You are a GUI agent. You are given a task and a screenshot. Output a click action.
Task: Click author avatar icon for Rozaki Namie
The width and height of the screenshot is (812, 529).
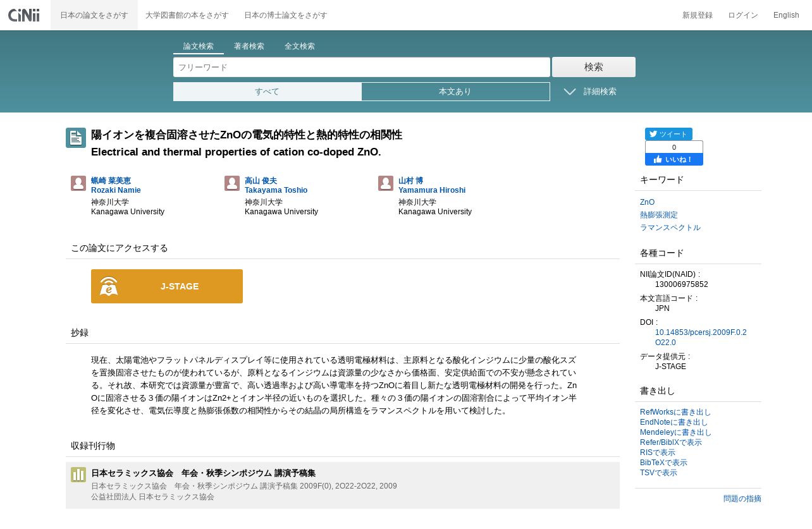(x=78, y=183)
